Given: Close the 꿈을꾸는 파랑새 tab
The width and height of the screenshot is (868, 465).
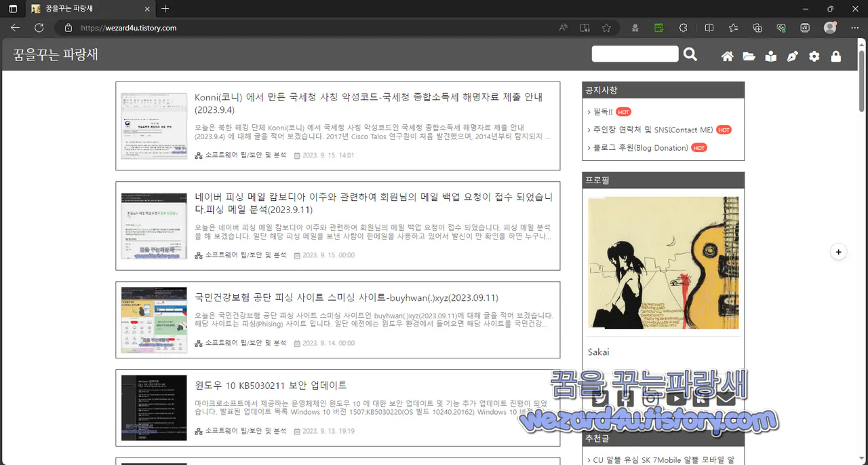Looking at the screenshot, I should [148, 9].
